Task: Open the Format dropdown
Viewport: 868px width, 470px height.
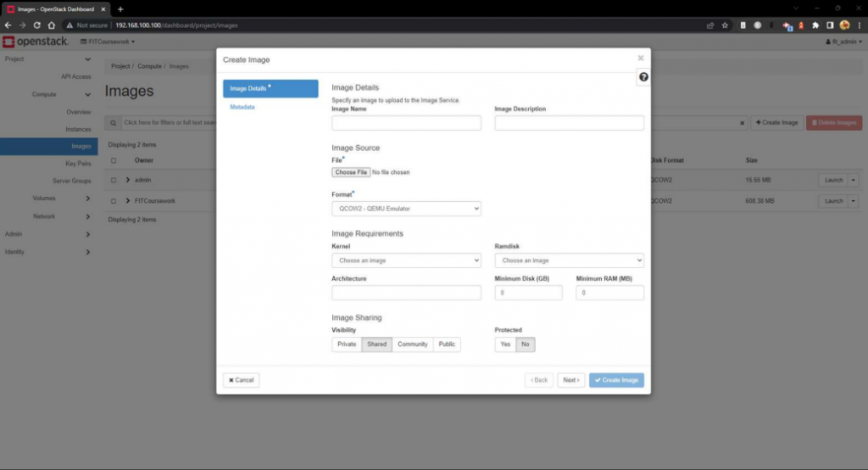Action: pyautogui.click(x=406, y=209)
